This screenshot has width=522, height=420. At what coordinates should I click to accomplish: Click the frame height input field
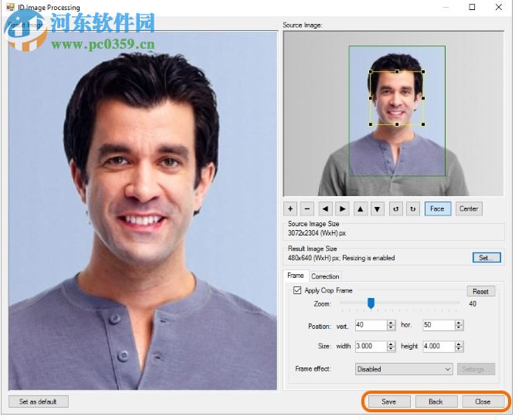(439, 347)
